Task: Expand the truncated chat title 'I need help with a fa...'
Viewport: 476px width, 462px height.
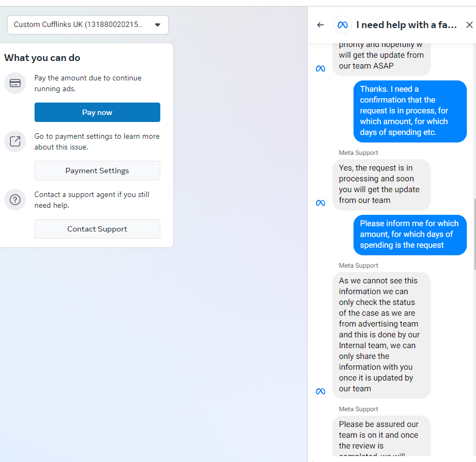Action: pyautogui.click(x=406, y=24)
